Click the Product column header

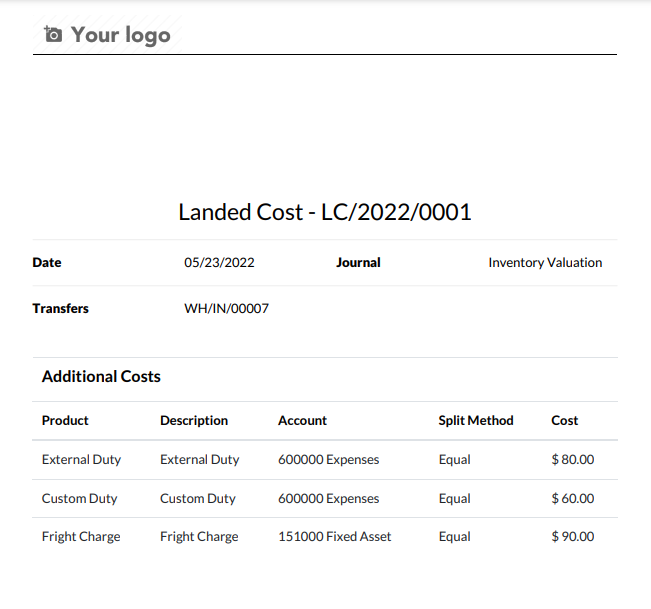[x=65, y=421]
